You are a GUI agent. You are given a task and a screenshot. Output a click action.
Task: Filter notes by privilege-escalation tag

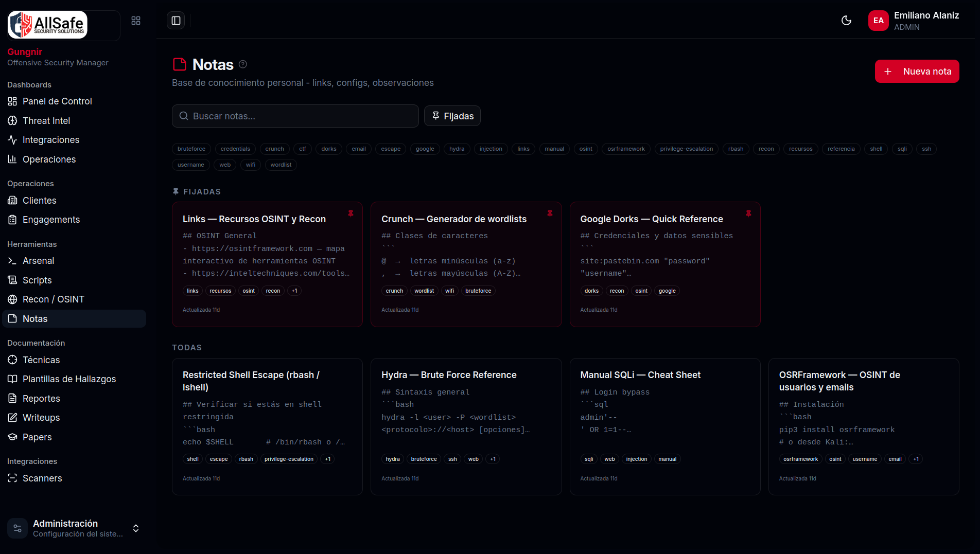[686, 149]
